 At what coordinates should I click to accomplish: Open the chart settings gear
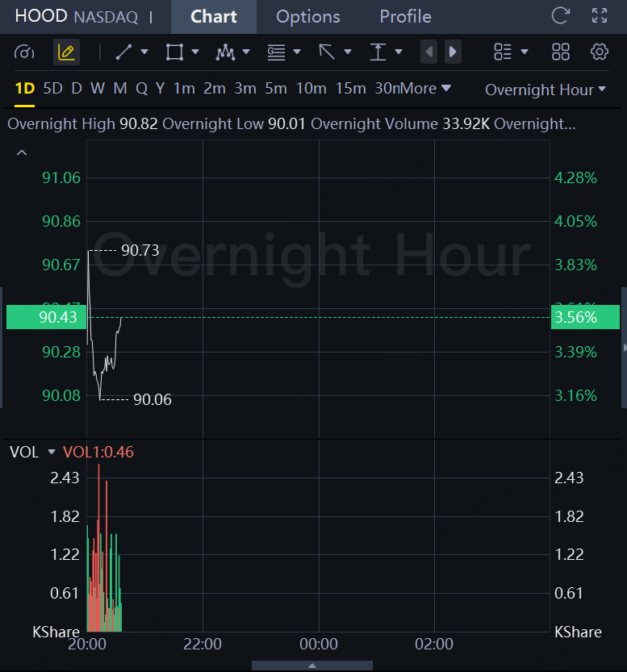(x=599, y=52)
